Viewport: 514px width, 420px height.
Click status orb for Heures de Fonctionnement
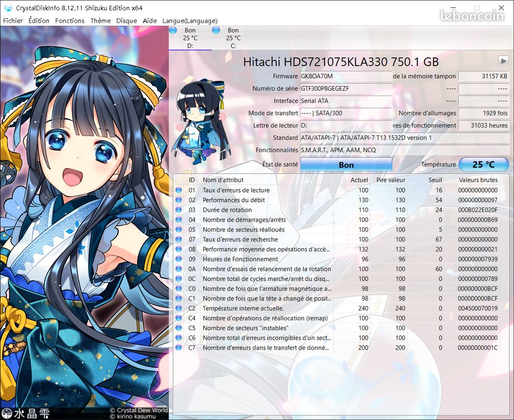pos(179,259)
